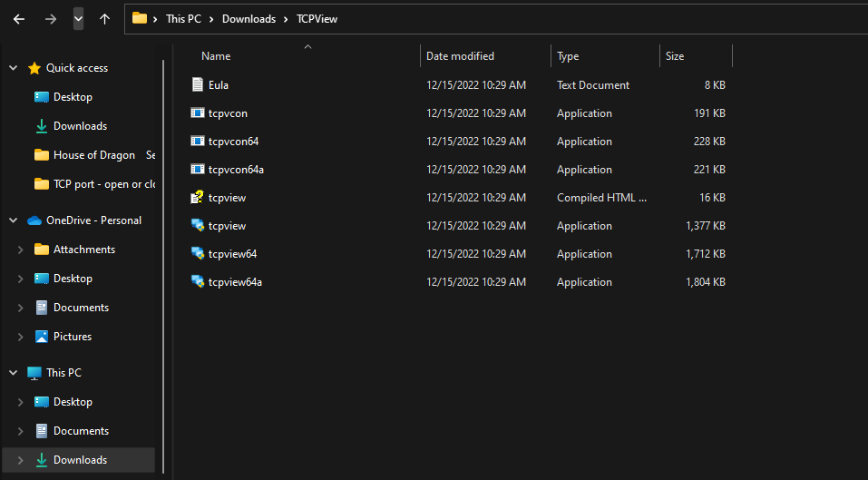Go back with the left arrow button
The image size is (868, 480).
tap(19, 19)
